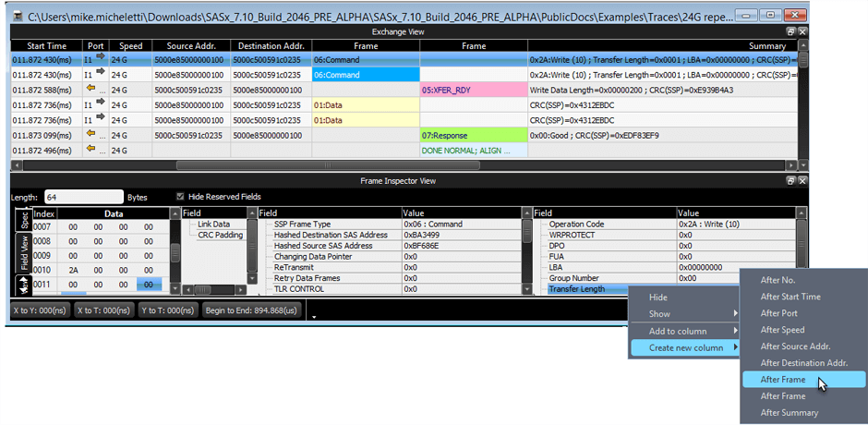The height and width of the screenshot is (425, 868).
Task: Close the Frame Inspector View panel
Action: coord(802,181)
